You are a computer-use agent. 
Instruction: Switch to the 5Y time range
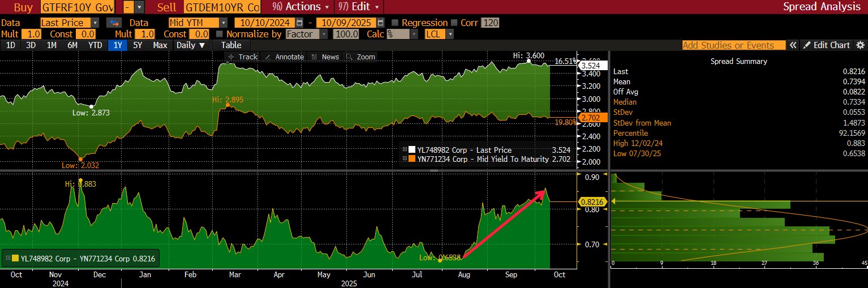point(137,45)
